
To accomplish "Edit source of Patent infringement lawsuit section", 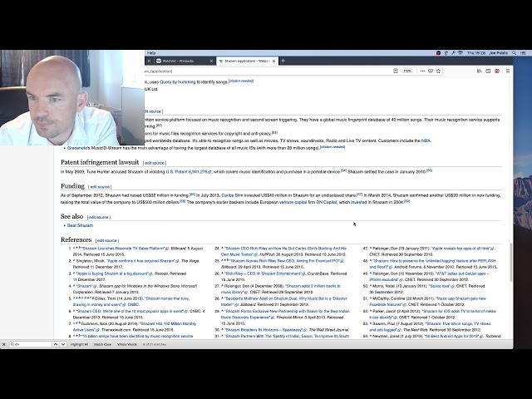I will pos(155,163).
